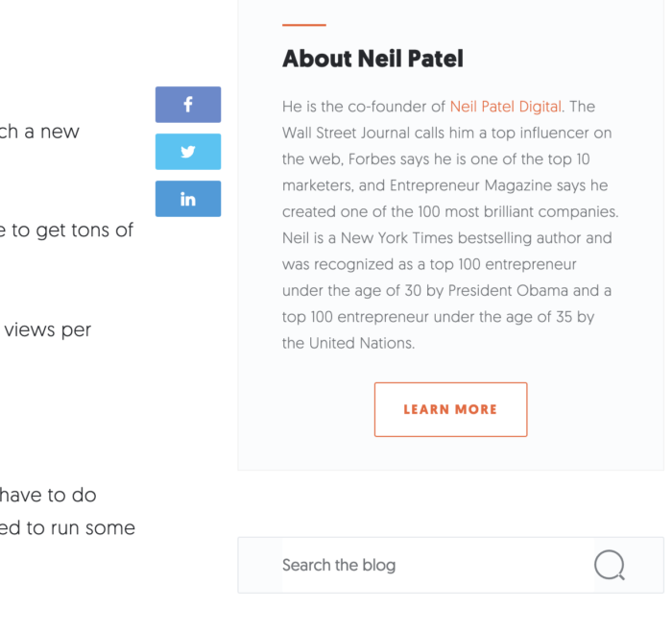Screen dimensions: 672x633
Task: Click the article text 'to run some'
Action: [81, 528]
